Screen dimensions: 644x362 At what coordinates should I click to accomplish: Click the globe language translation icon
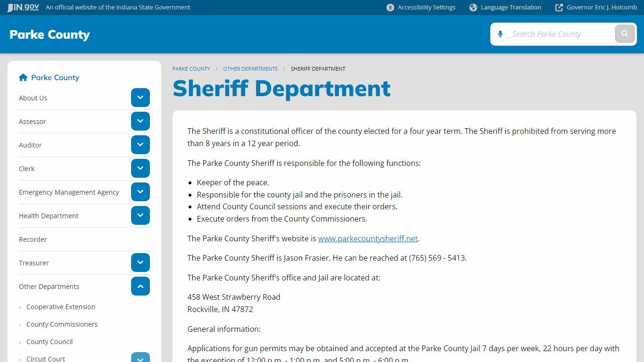(x=473, y=8)
